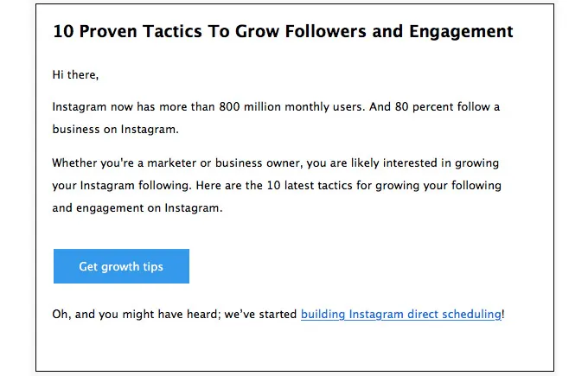Click the "and engagement on Instagram." line
The height and width of the screenshot is (376, 588).
tap(137, 207)
